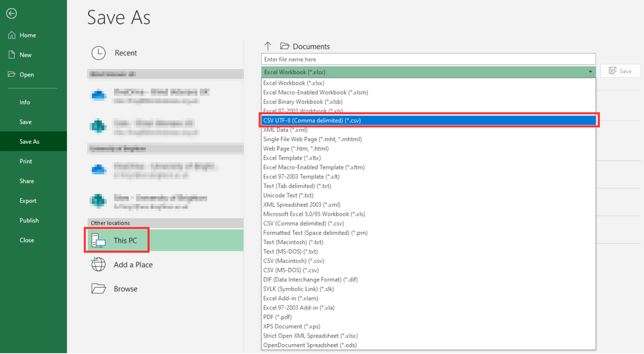The height and width of the screenshot is (354, 644).
Task: Select Web Page (*.htm, *.html) format
Action: tap(428, 149)
